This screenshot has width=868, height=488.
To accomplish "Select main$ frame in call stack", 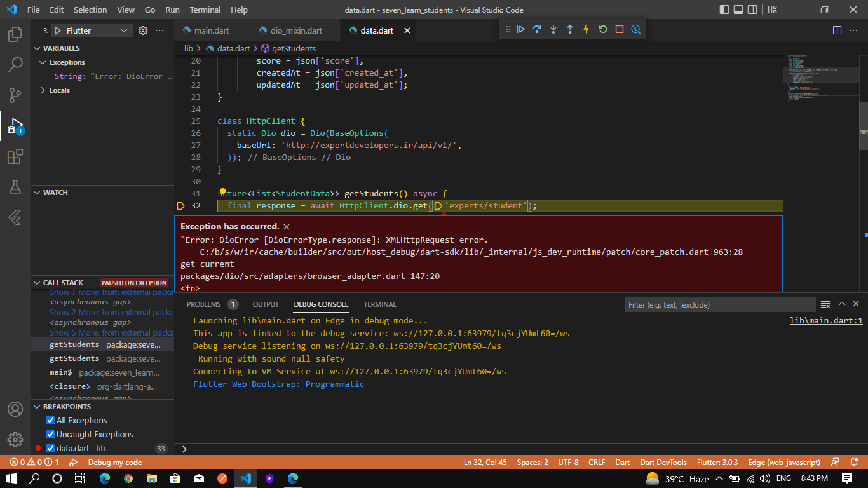I will coord(102,372).
